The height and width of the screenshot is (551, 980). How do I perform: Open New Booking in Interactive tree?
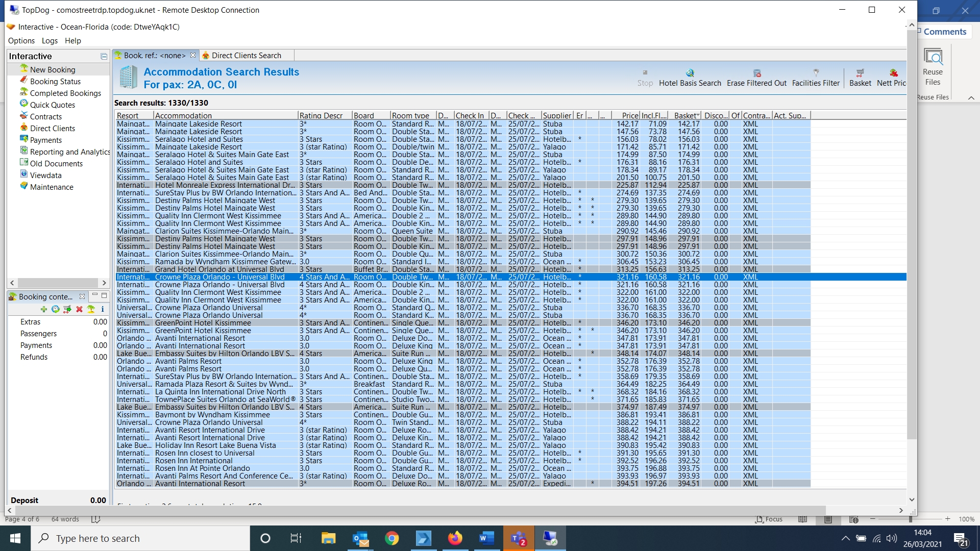click(x=52, y=69)
